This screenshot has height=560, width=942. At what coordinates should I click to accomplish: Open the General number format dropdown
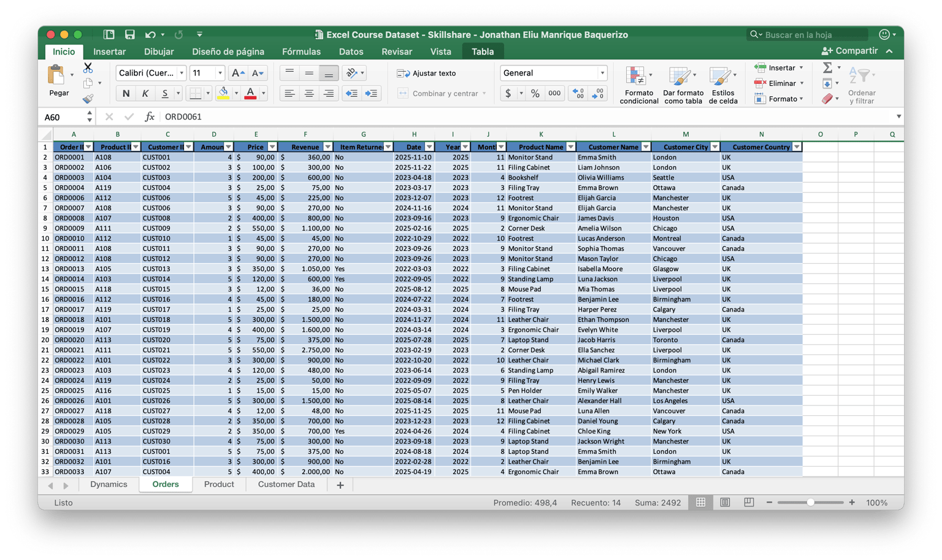tap(602, 73)
